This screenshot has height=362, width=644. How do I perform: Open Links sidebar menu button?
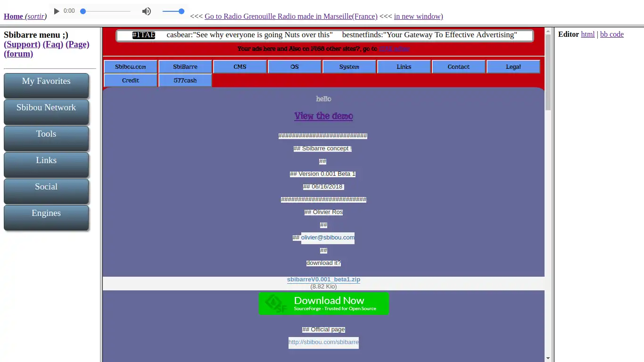click(x=46, y=165)
